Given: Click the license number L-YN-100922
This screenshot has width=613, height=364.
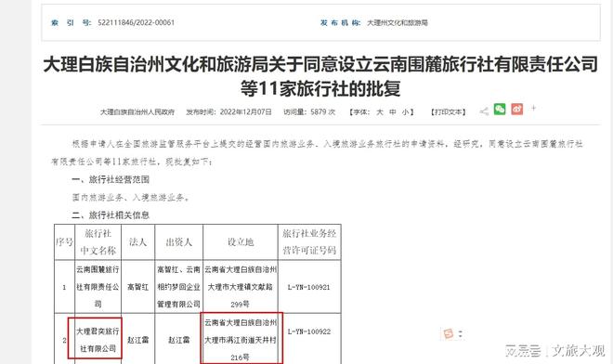Looking at the screenshot, I should (x=309, y=331).
